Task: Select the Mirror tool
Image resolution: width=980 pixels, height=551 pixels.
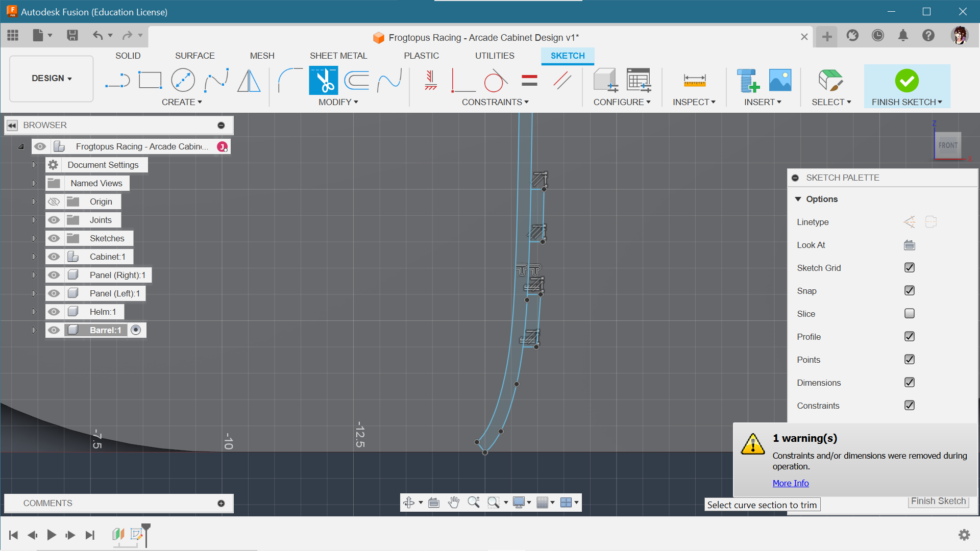Action: tap(249, 81)
